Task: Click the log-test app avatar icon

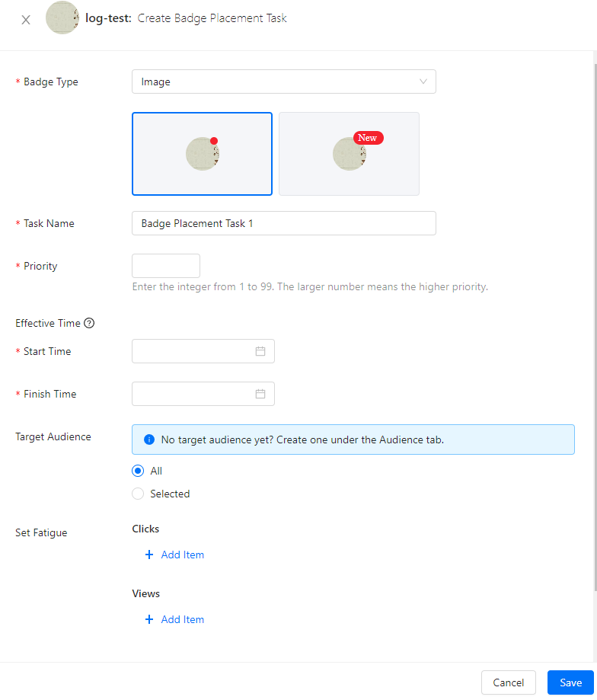Action: tap(62, 18)
